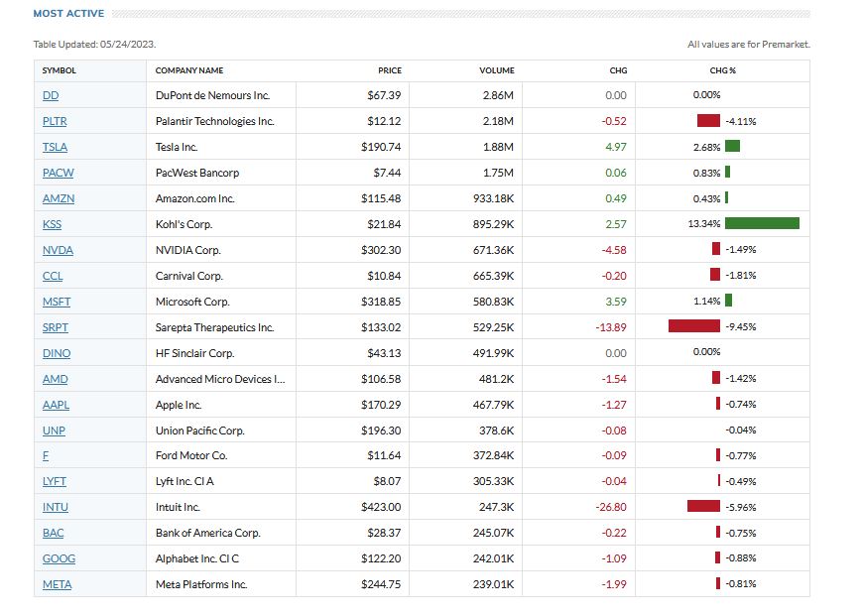Image resolution: width=862 pixels, height=616 pixels.
Task: Open the DD ticker symbol link
Action: 51,95
